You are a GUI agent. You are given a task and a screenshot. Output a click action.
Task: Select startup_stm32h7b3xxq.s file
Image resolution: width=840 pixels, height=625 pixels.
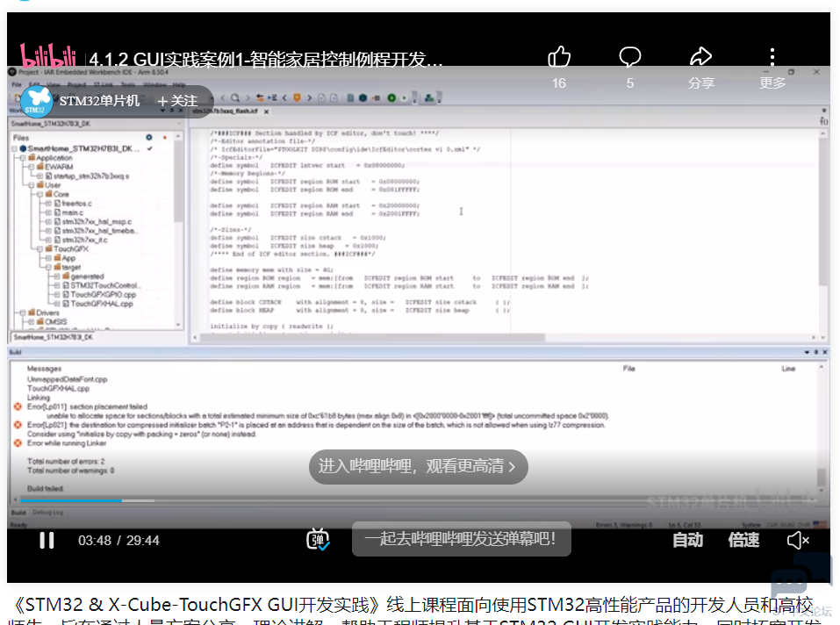click(x=87, y=176)
